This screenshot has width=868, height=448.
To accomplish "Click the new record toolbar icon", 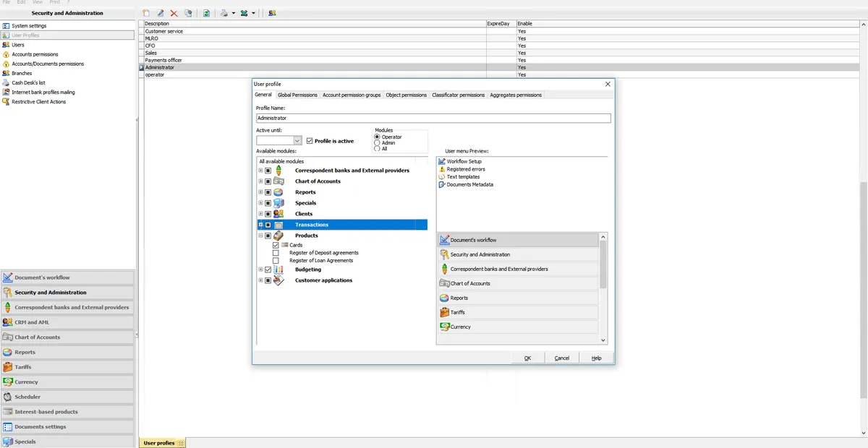I will 146,13.
